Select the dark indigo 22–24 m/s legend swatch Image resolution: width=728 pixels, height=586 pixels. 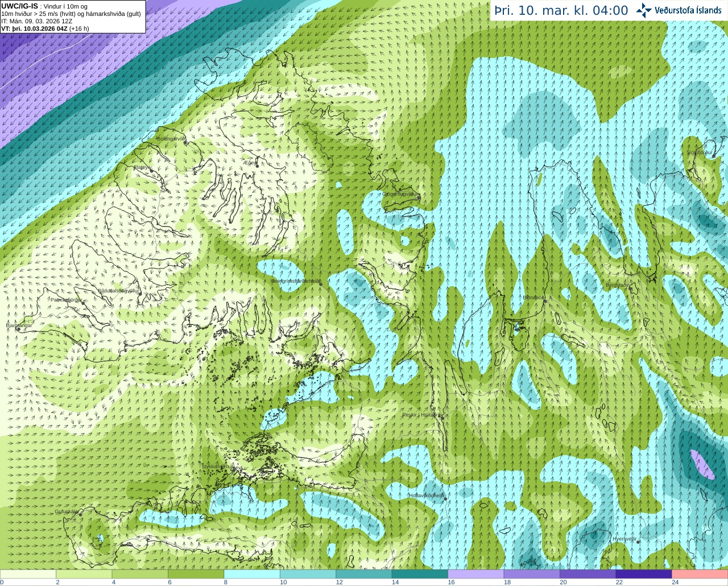(x=644, y=574)
